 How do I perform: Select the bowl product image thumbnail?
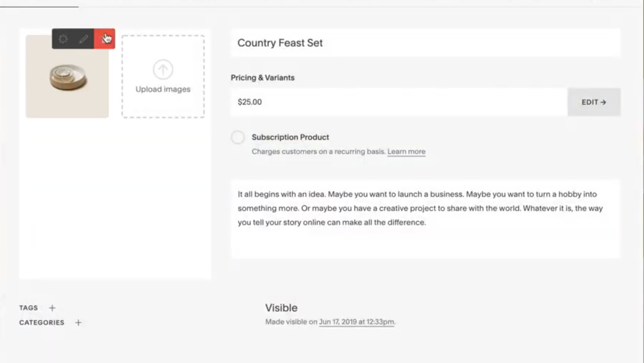[67, 81]
